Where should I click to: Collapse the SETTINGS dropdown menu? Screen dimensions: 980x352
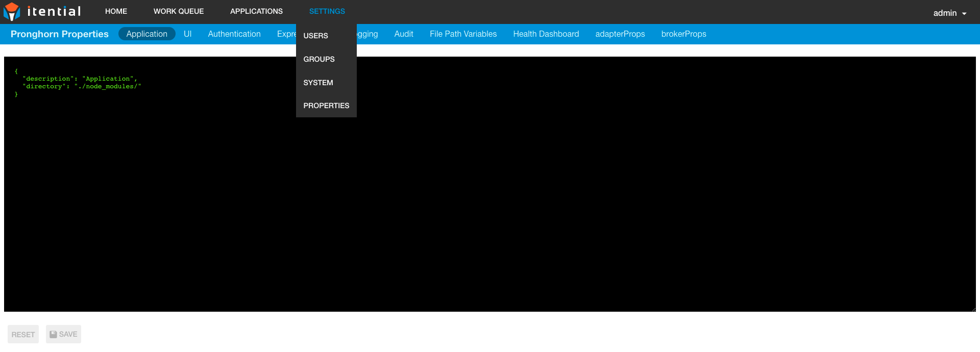pos(327,11)
